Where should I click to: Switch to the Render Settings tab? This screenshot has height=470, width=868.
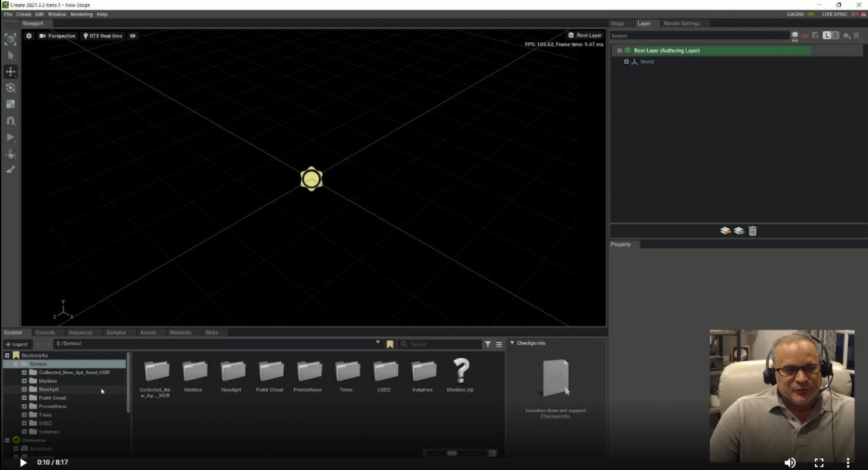pos(682,24)
